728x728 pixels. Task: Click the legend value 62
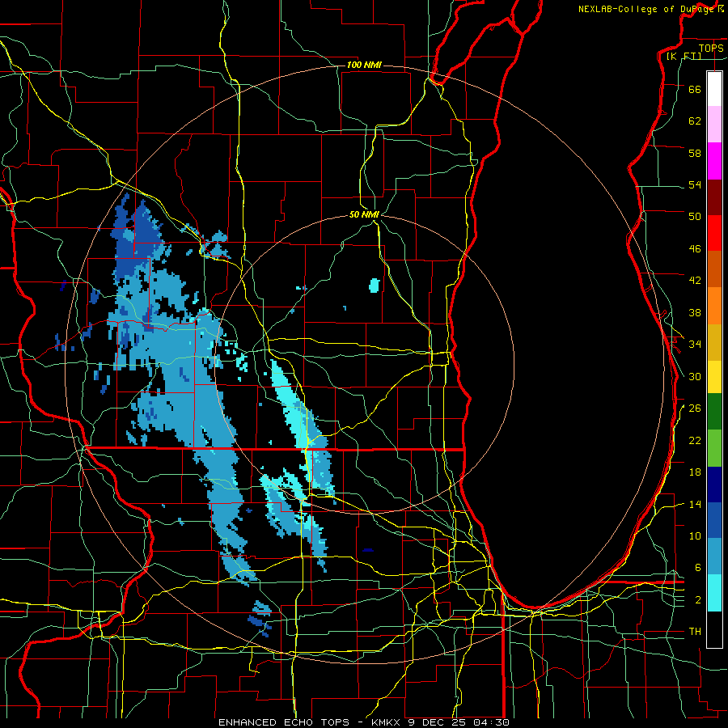[695, 121]
